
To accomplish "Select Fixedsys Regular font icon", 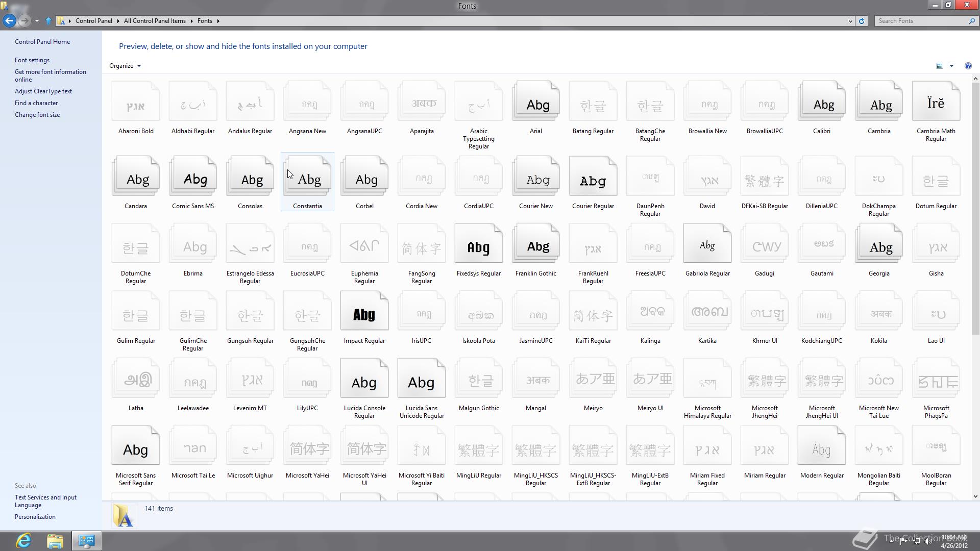I will click(x=479, y=243).
